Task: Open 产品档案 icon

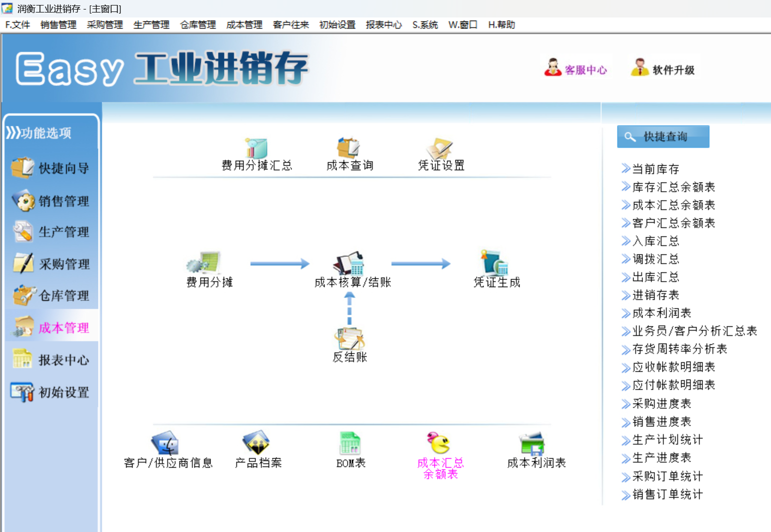Action: point(256,443)
